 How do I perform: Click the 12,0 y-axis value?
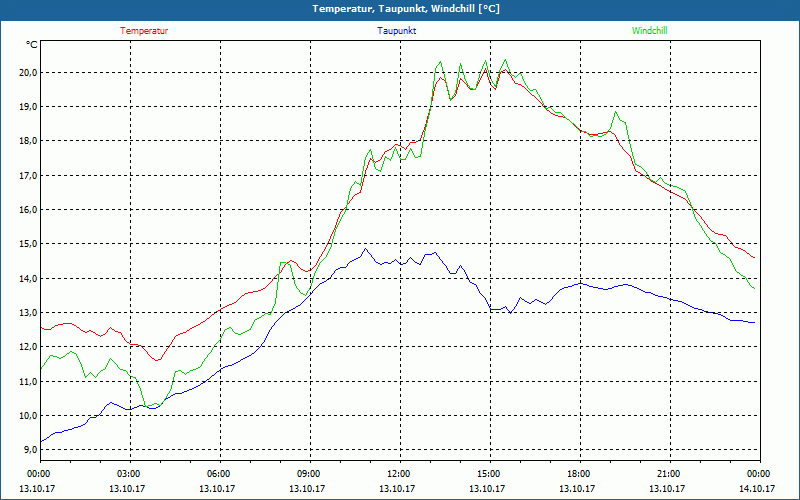29,347
